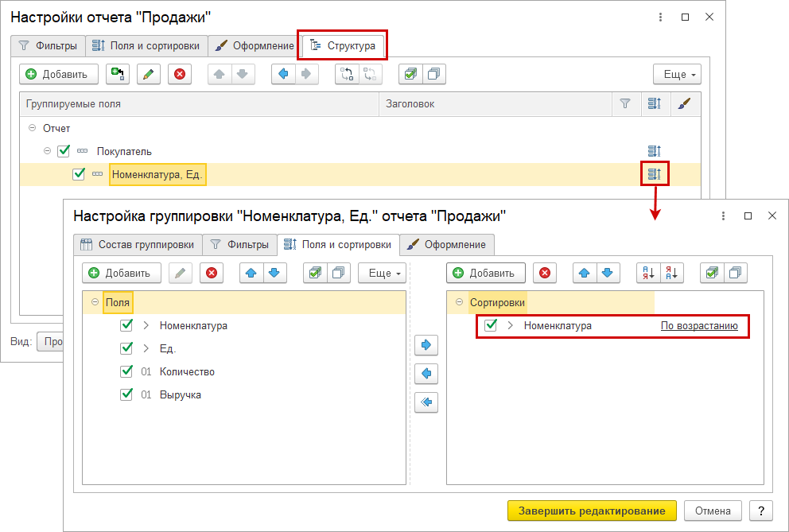Open the Структура tab
The height and width of the screenshot is (532, 789).
click(x=343, y=46)
